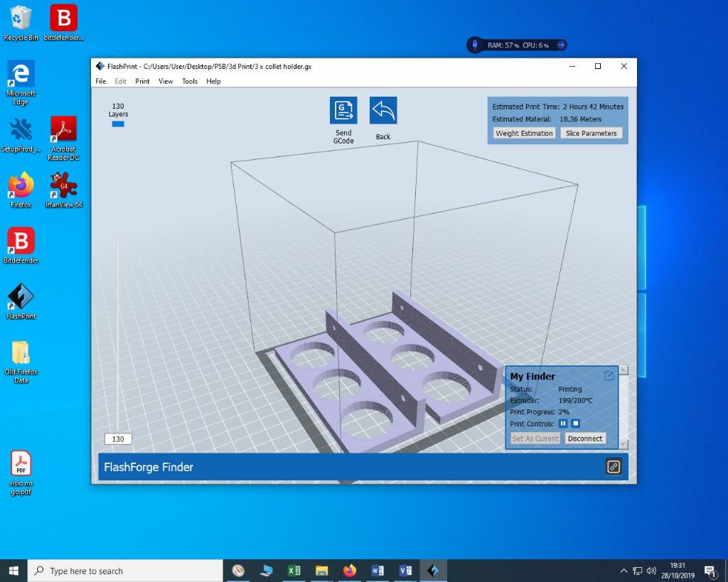Select the Bitdefender icon below Firefox
Viewport: 728px width, 582px height.
click(x=21, y=245)
